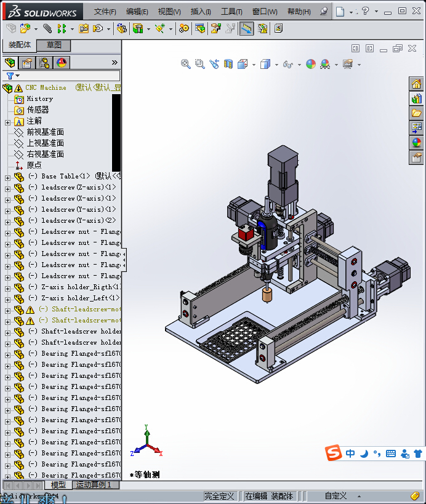Open SolidWorks Resources home icon in task pane
426x504 pixels.
416,84
